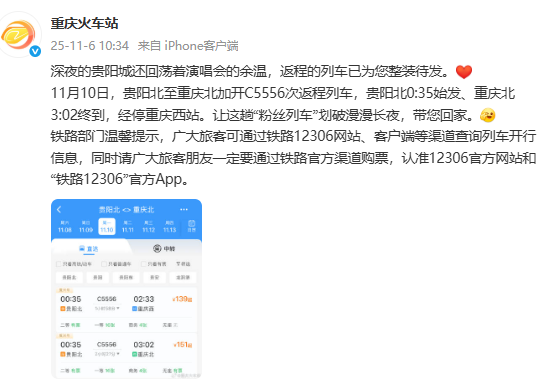Open the 重庆火车站 profile avatar
This screenshot has height=385, width=547.
(x=20, y=34)
